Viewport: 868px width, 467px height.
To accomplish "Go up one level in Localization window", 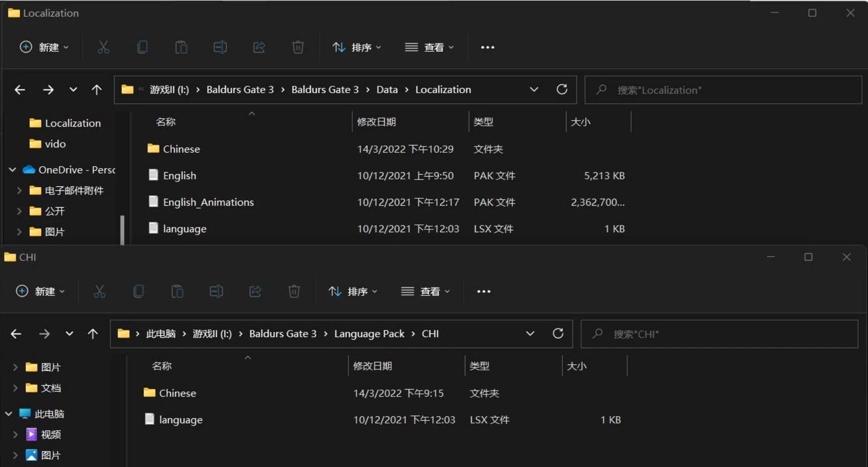I will pos(97,90).
